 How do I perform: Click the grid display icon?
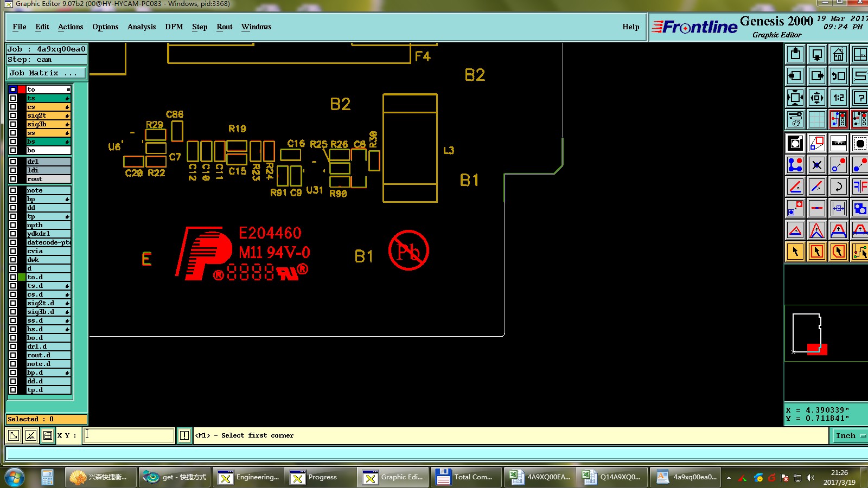click(817, 119)
